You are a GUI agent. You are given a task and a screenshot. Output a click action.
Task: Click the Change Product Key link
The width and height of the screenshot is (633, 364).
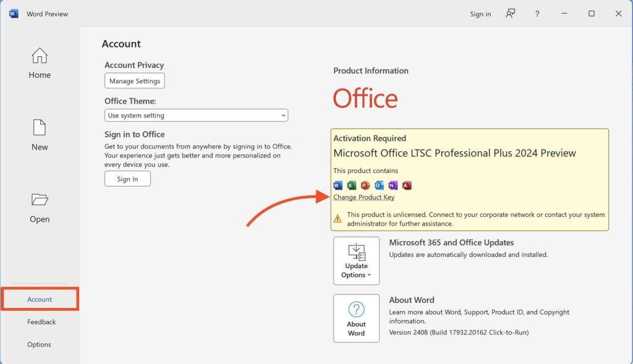[x=363, y=197]
